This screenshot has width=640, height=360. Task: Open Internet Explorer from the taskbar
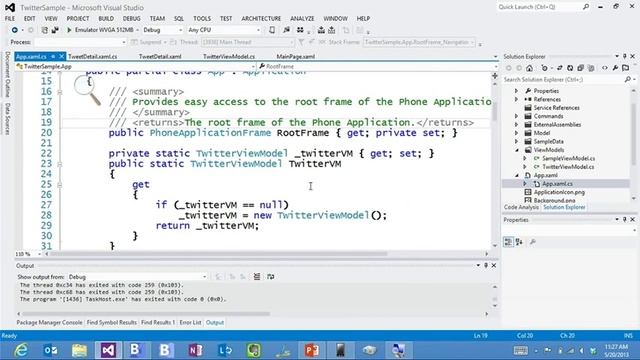click(21, 350)
